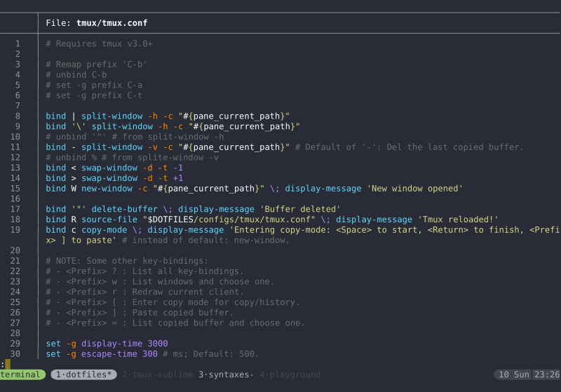
Task: Click the 10 Sun date indicator
Action: 514,374
